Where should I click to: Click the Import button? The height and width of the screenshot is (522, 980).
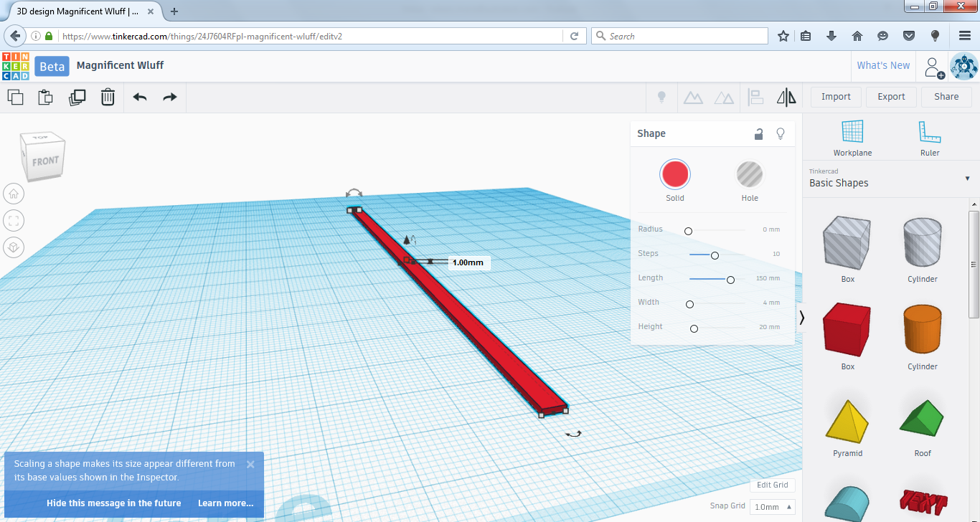tap(836, 97)
